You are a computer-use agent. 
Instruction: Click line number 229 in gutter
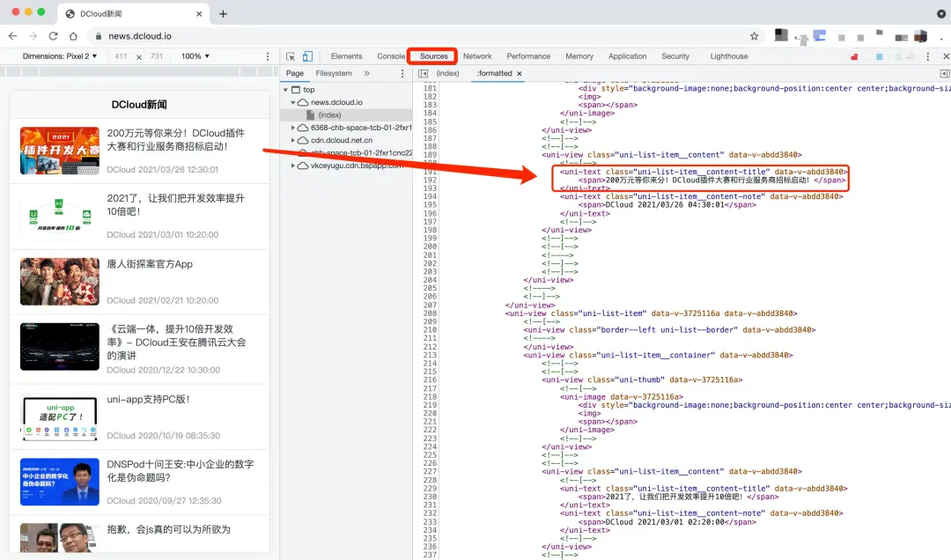[430, 489]
